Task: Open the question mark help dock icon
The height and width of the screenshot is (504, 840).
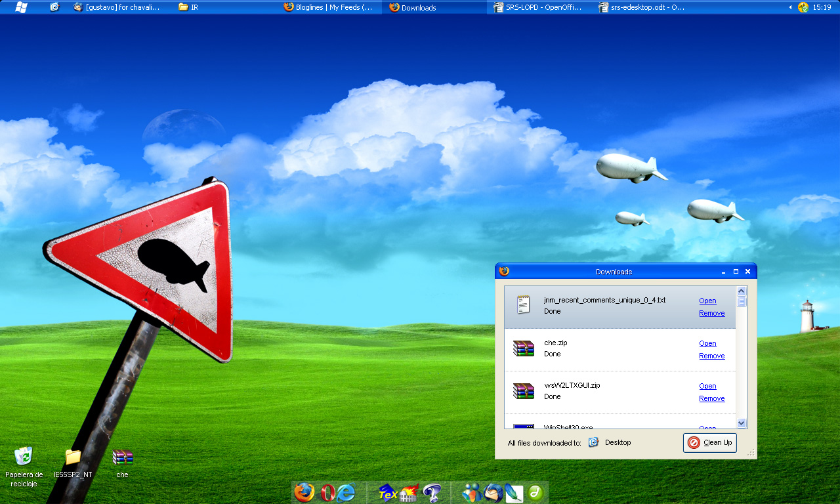Action: coord(431,492)
